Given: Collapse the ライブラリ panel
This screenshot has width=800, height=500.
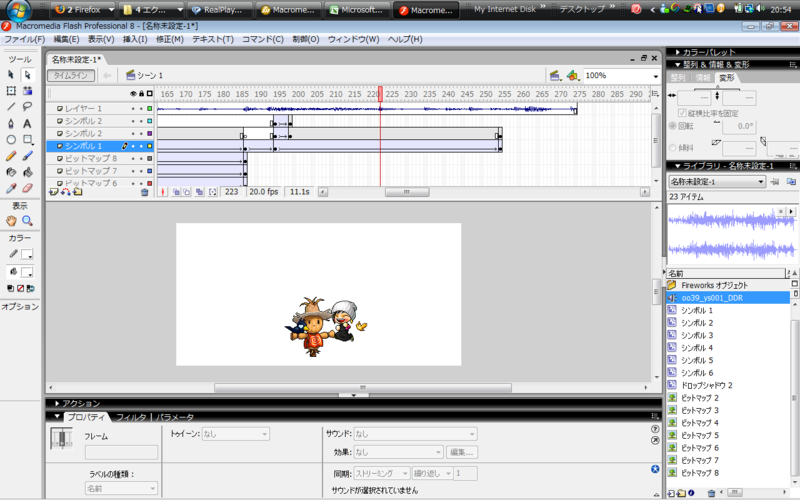Looking at the screenshot, I should click(678, 166).
